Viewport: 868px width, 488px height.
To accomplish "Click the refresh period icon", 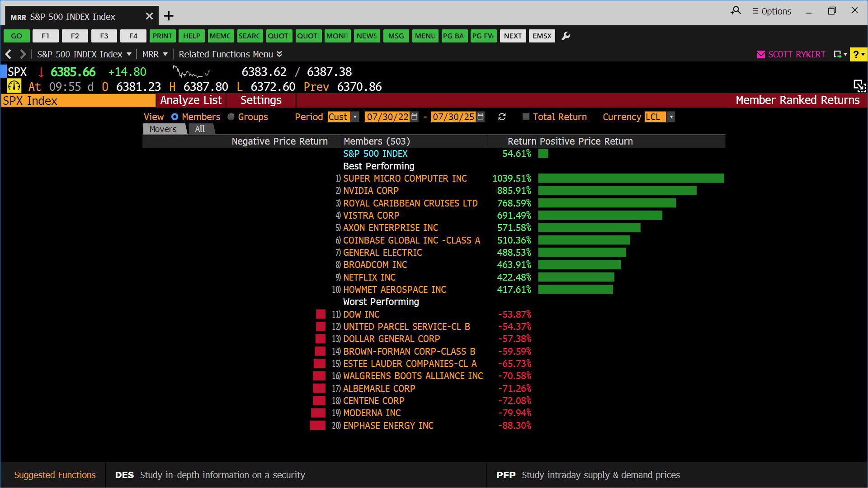I will coord(502,117).
